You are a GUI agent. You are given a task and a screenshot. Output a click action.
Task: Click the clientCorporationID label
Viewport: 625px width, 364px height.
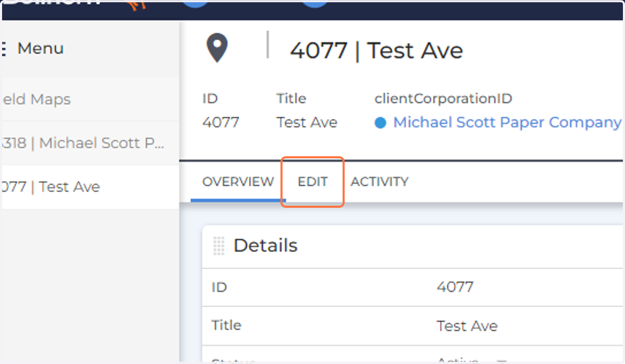[x=443, y=98]
